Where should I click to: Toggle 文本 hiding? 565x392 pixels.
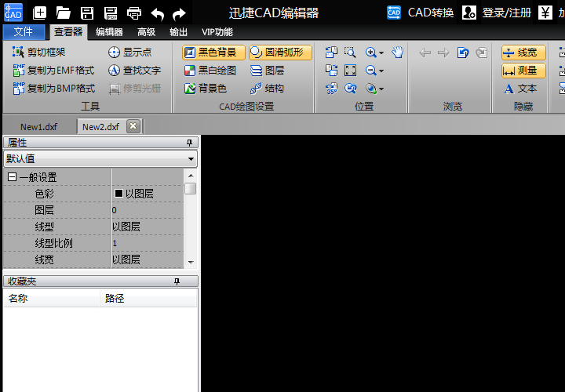521,88
